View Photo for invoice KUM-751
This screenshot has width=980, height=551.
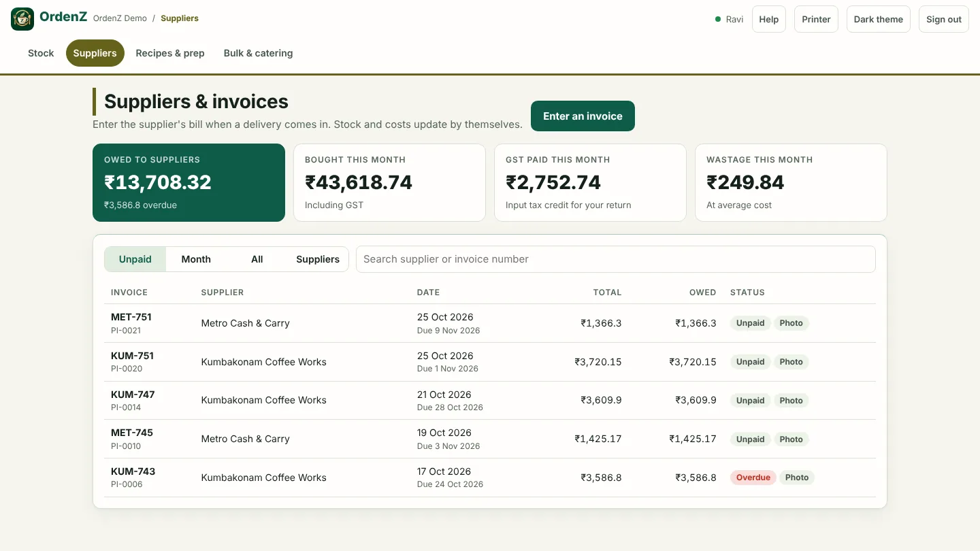(x=791, y=362)
